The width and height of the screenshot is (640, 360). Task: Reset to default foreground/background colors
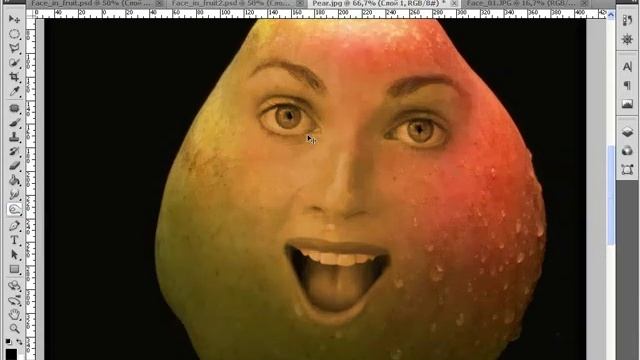click(9, 341)
